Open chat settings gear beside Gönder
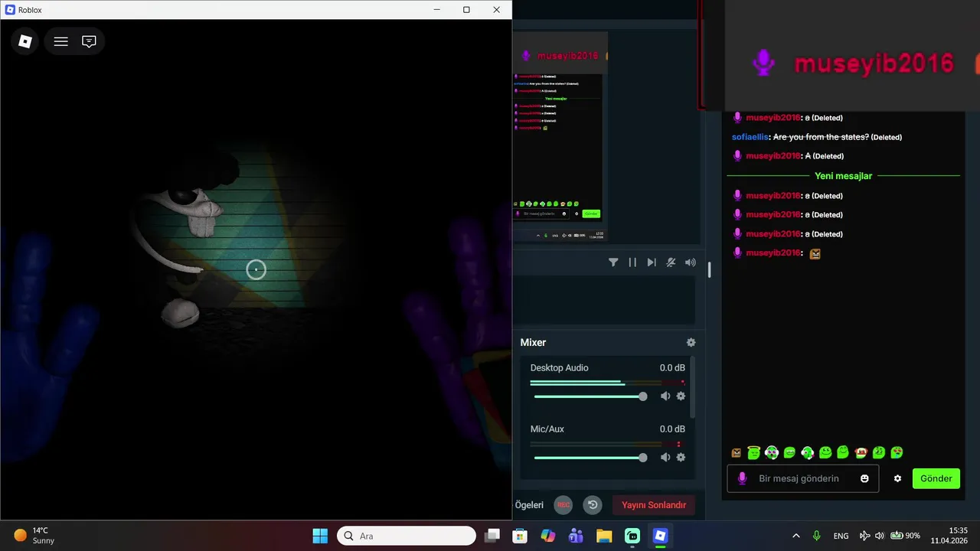The image size is (980, 551). (x=897, y=478)
